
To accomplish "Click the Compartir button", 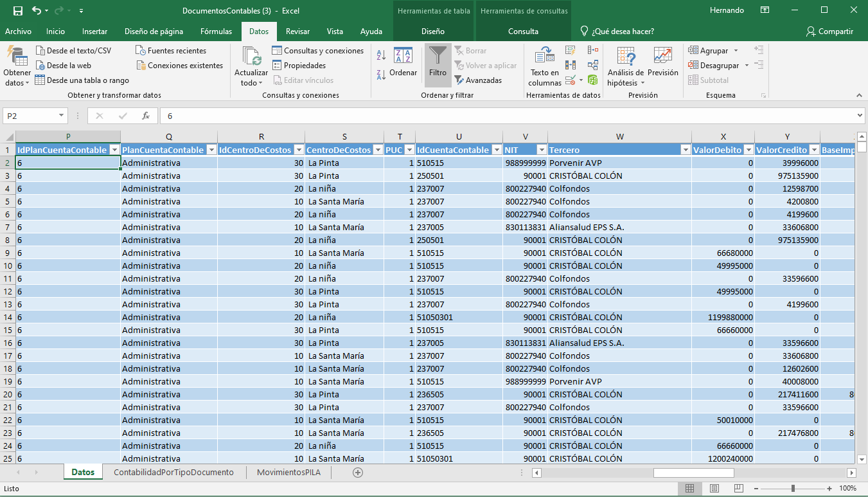I will tap(829, 32).
